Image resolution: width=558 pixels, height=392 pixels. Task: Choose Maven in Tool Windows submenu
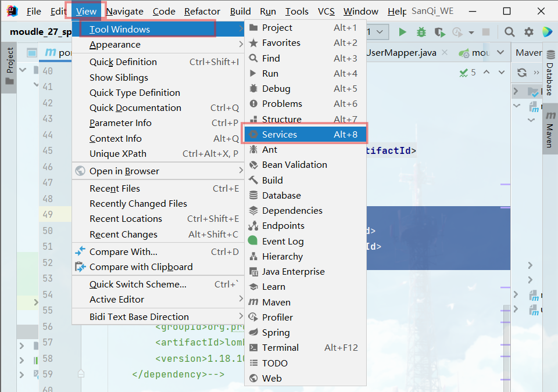305,302
